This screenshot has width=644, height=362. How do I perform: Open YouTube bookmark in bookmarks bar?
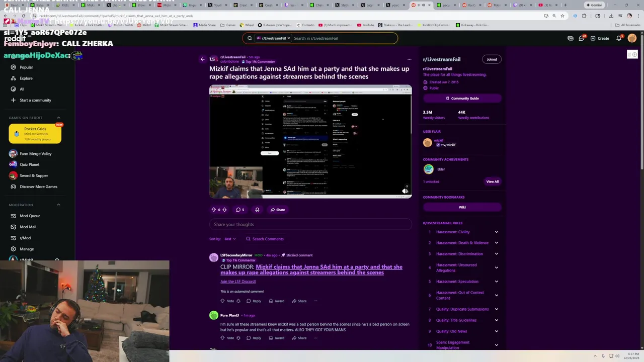tap(366, 25)
